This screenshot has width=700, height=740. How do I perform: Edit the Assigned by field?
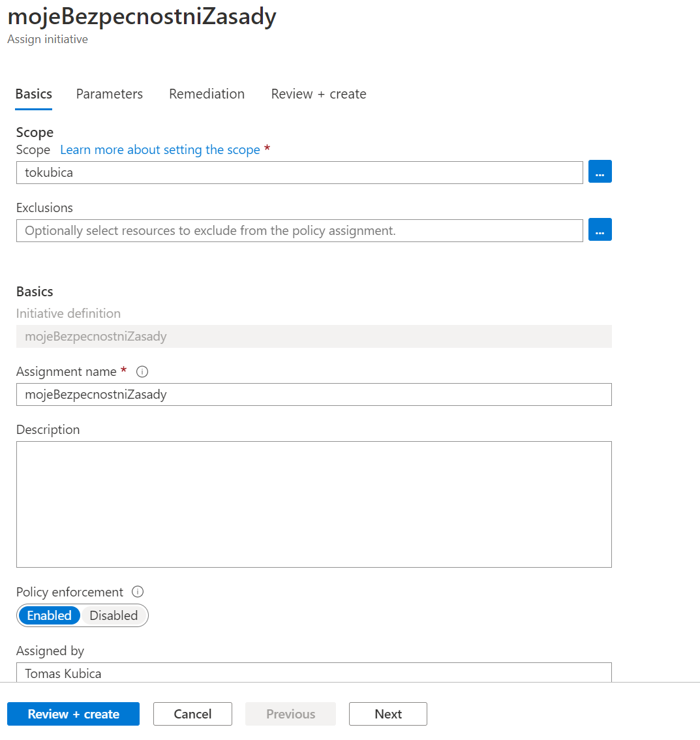(x=314, y=673)
